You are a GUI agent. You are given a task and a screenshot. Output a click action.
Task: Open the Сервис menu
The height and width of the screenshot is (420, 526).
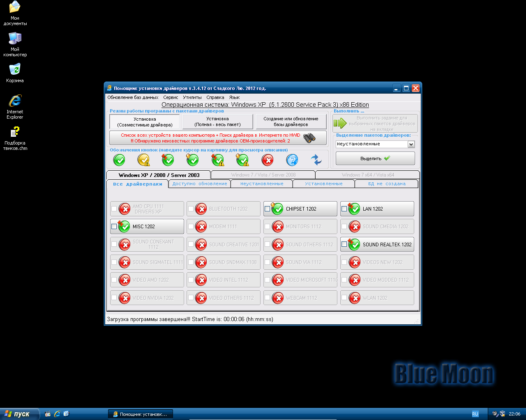point(171,97)
